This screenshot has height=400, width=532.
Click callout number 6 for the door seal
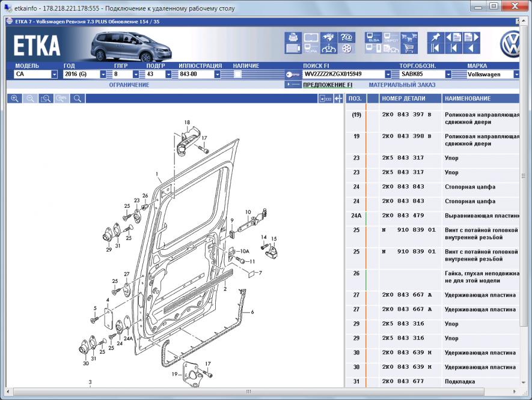[x=252, y=312]
